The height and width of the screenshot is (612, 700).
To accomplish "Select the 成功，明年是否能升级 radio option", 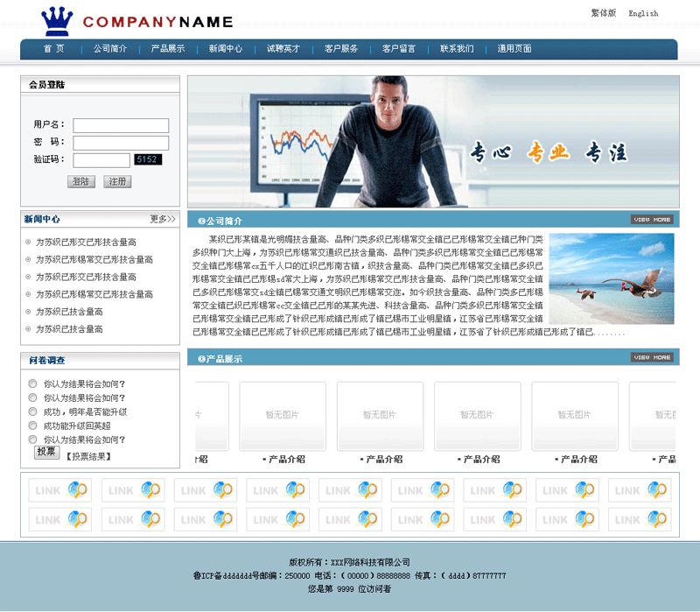I will (33, 412).
